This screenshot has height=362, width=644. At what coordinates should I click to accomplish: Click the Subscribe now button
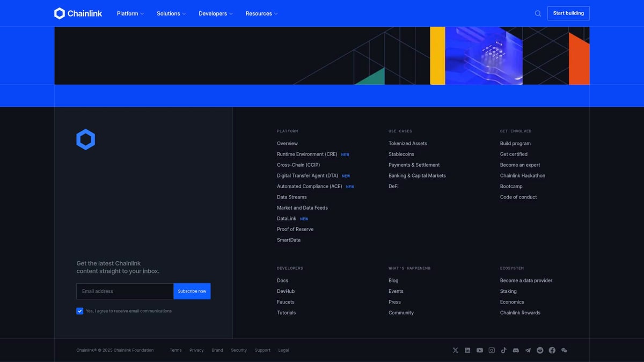pos(192,291)
